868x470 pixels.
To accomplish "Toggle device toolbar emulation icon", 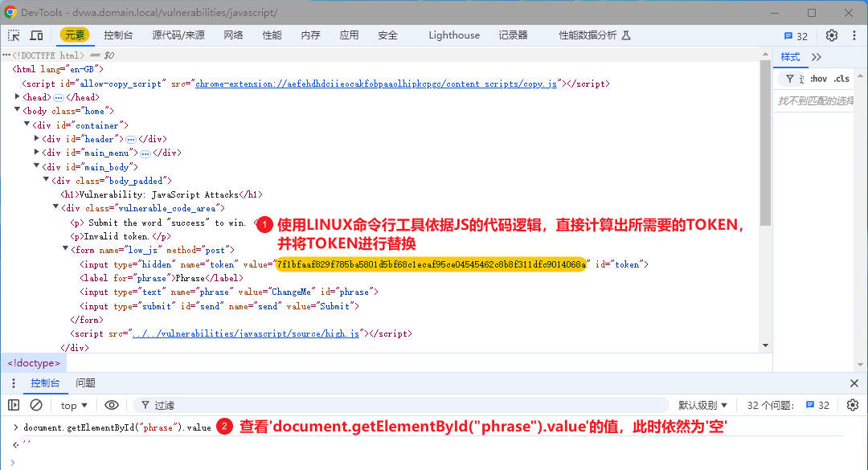I will pos(36,35).
